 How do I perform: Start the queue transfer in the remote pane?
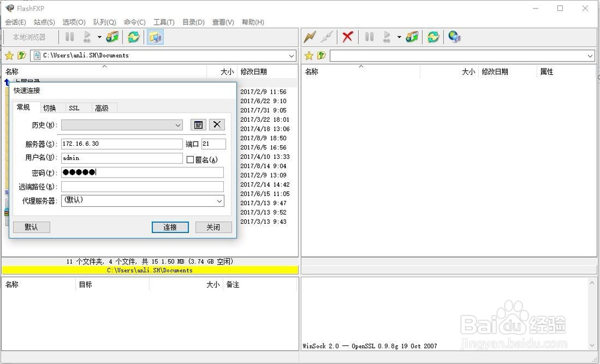coord(386,37)
